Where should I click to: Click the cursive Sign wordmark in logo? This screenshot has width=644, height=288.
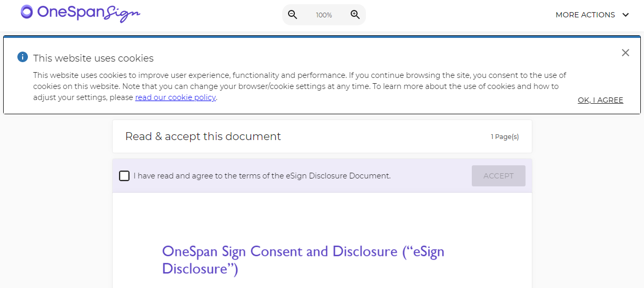(x=121, y=14)
